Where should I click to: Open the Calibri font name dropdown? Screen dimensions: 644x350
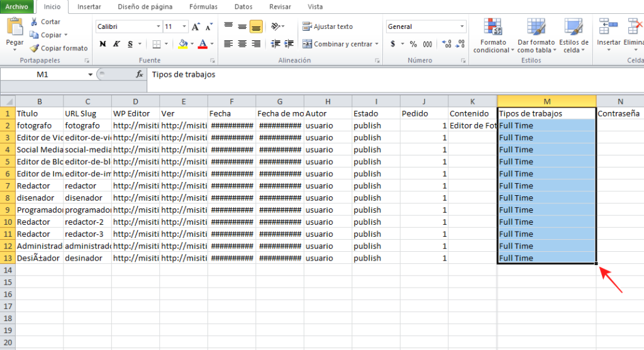pos(158,26)
